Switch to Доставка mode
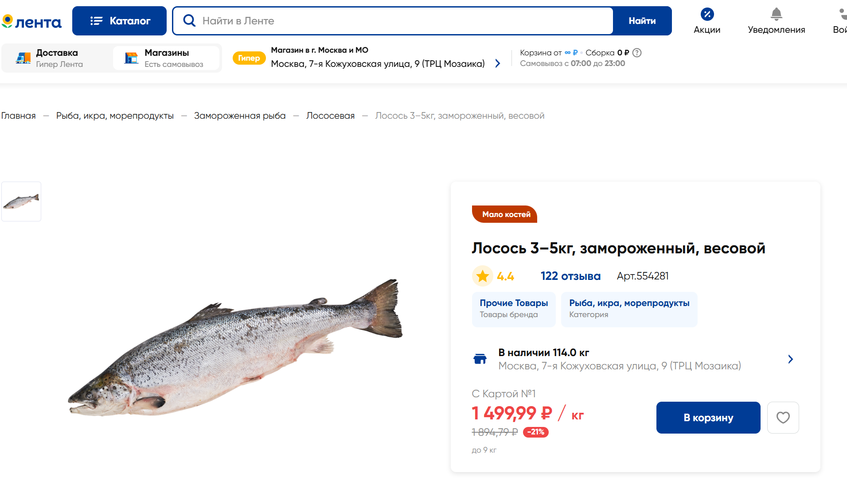This screenshot has height=504, width=847. (x=57, y=58)
